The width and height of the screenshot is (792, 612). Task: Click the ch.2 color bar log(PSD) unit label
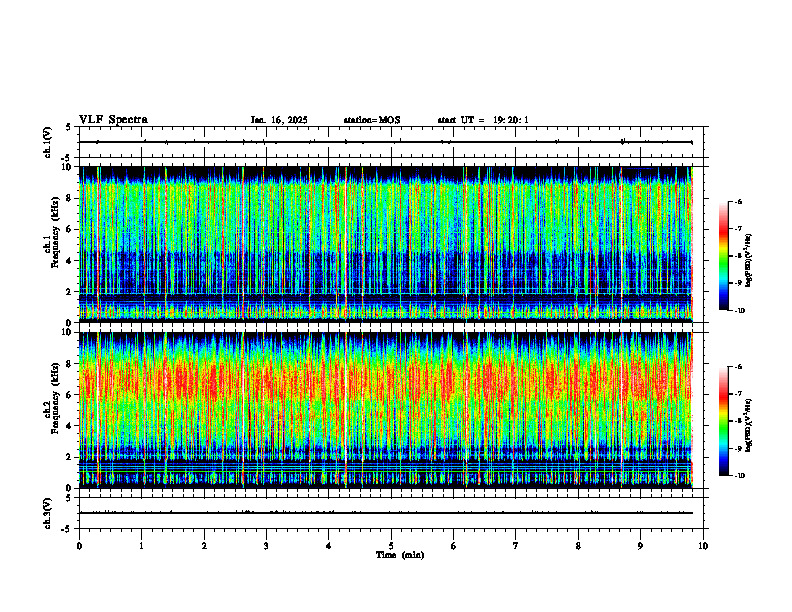tap(749, 425)
